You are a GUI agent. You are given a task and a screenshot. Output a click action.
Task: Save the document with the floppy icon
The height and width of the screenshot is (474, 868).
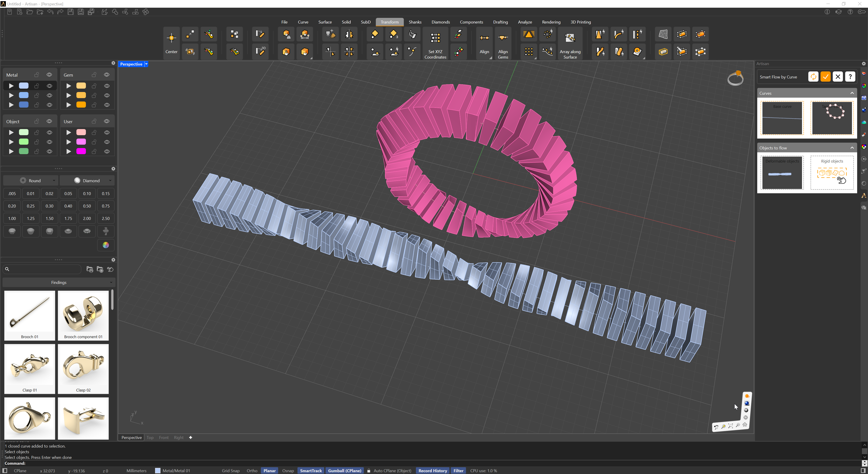click(x=71, y=12)
